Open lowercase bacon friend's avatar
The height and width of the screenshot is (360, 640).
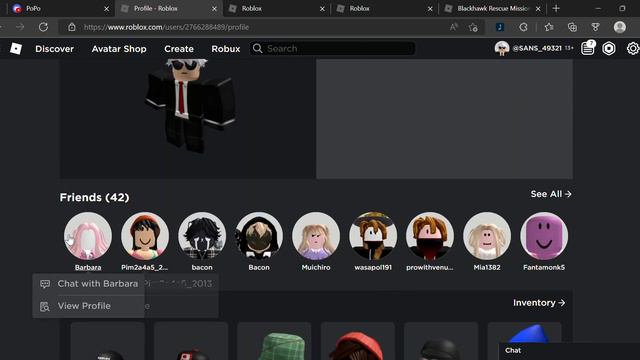point(202,236)
